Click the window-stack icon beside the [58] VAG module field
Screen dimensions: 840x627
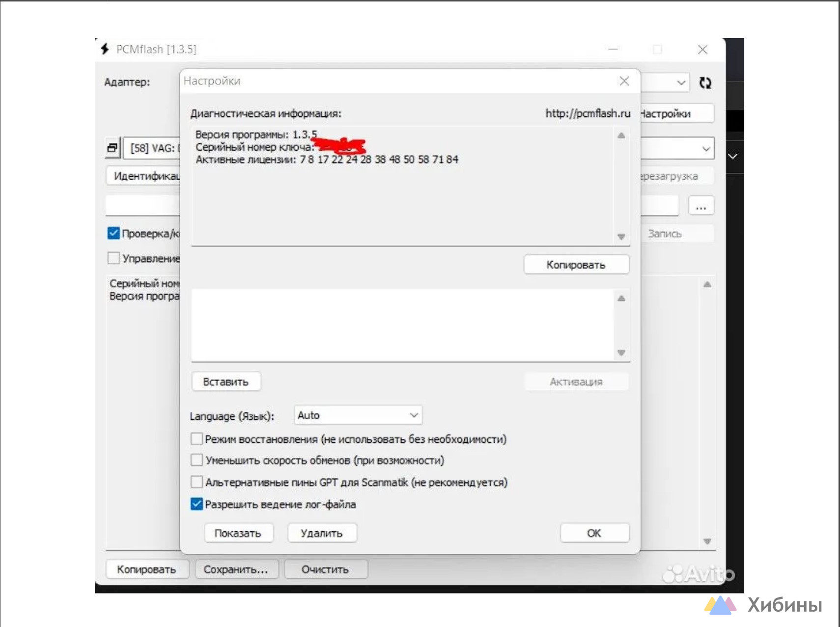click(112, 148)
